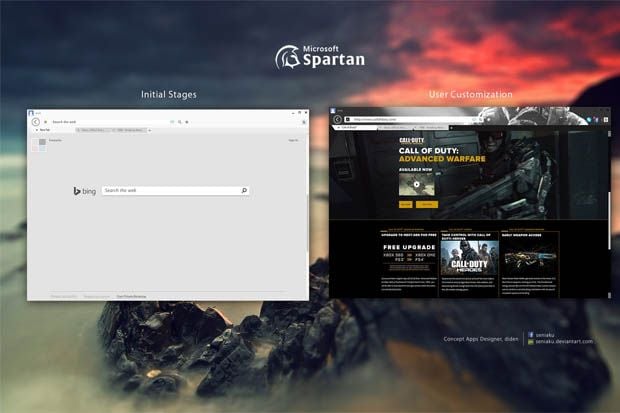Screen dimensions: 620x413
Task: Click the user avatar icon in dark title bar
Action: pyautogui.click(x=333, y=110)
